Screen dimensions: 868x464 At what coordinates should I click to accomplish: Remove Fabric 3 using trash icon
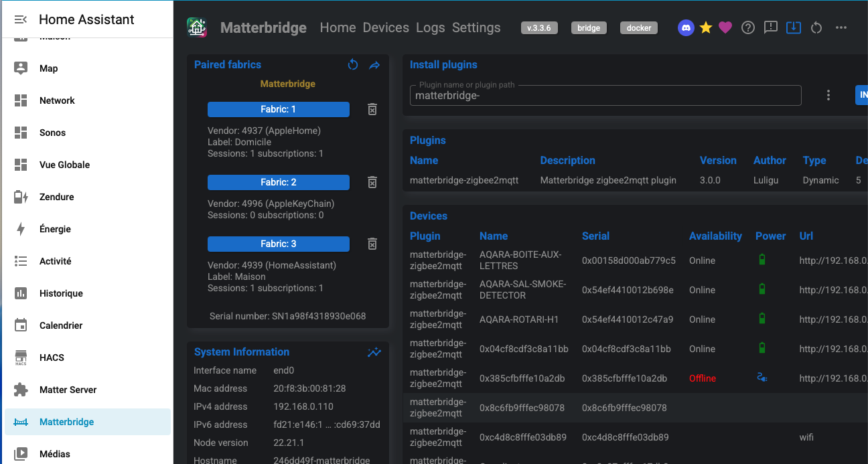coord(372,244)
